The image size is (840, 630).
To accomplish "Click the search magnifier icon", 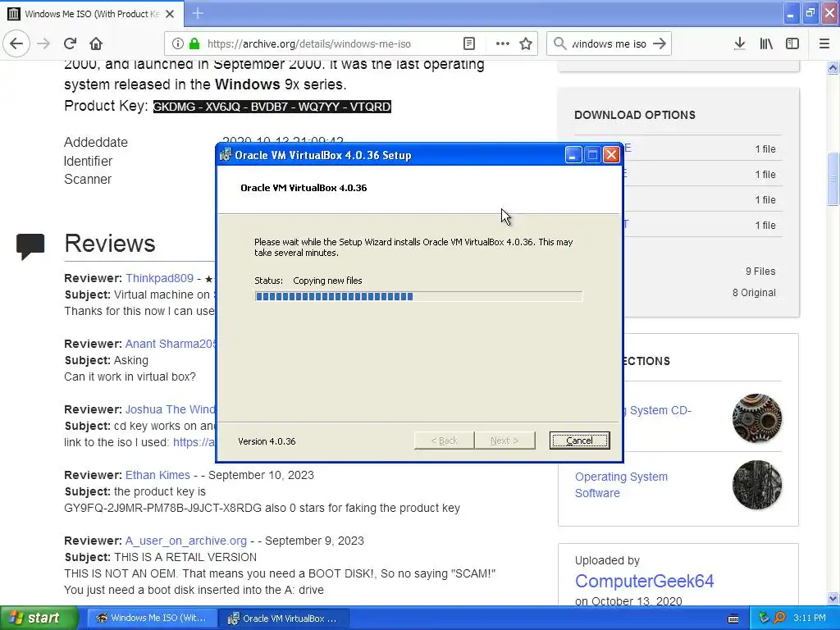I will (x=559, y=43).
